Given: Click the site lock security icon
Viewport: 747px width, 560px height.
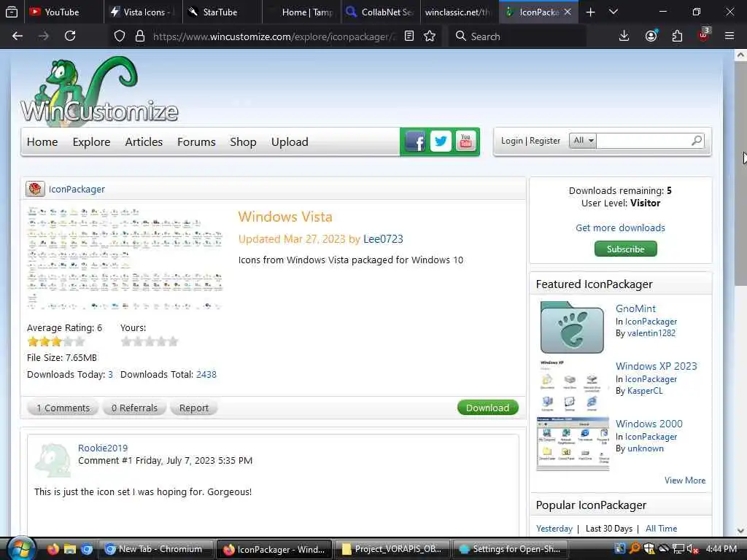Looking at the screenshot, I should pos(139,36).
